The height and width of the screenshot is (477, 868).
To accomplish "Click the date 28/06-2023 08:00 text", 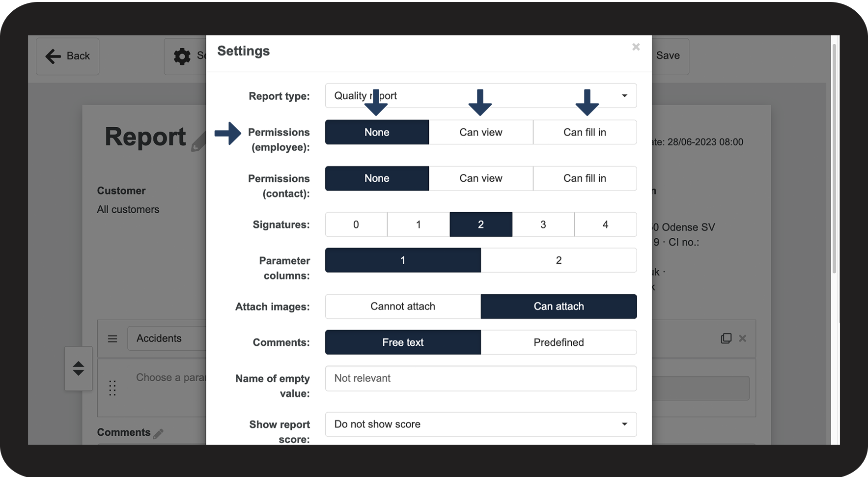I will tap(705, 142).
